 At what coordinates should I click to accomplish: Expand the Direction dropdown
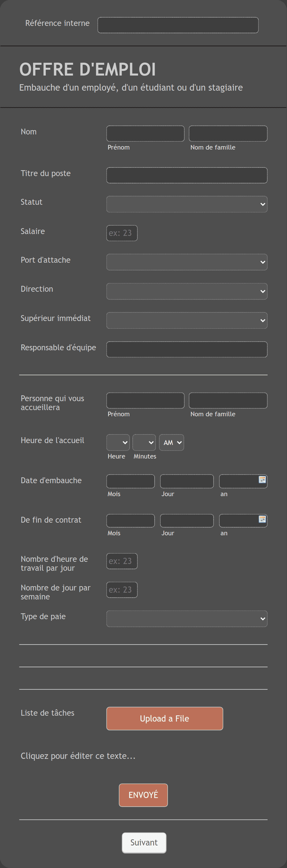pyautogui.click(x=187, y=291)
